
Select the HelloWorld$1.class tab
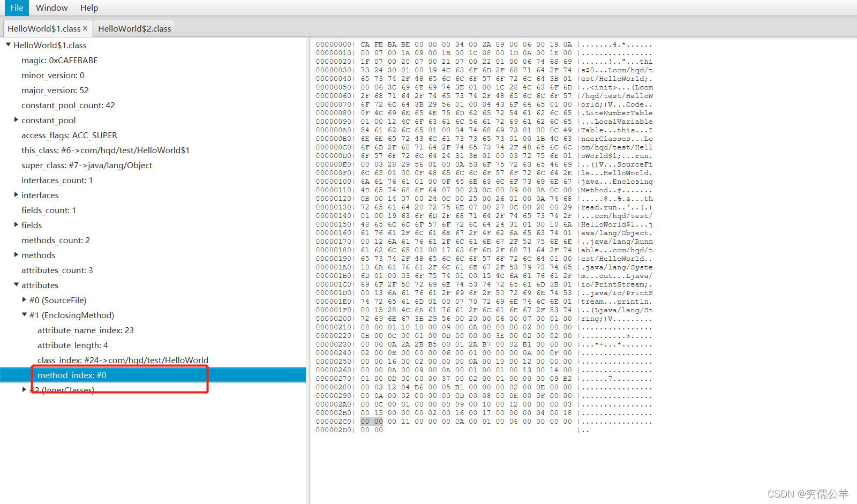[43, 28]
